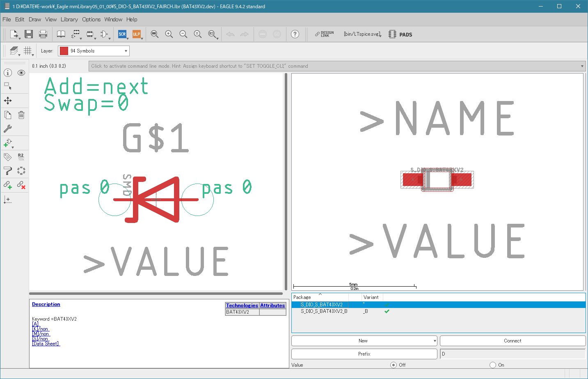Select the Connect link-plus tool
Screen dimensions: 588x379
(8, 185)
